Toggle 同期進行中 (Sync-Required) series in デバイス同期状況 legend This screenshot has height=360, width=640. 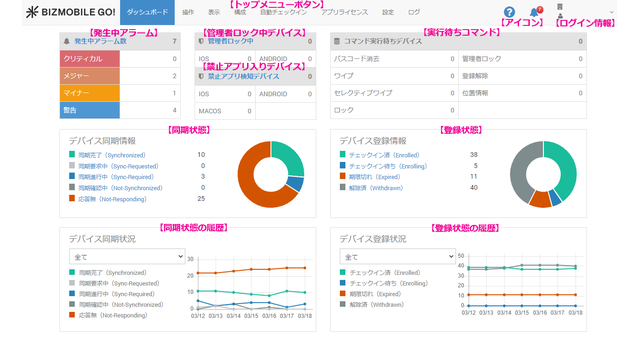(x=112, y=293)
